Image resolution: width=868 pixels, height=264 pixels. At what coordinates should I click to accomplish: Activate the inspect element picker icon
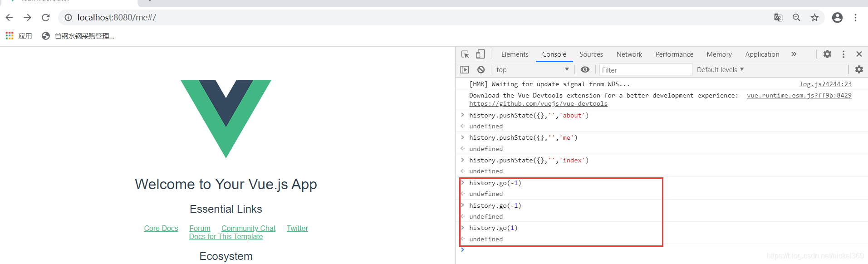click(465, 54)
